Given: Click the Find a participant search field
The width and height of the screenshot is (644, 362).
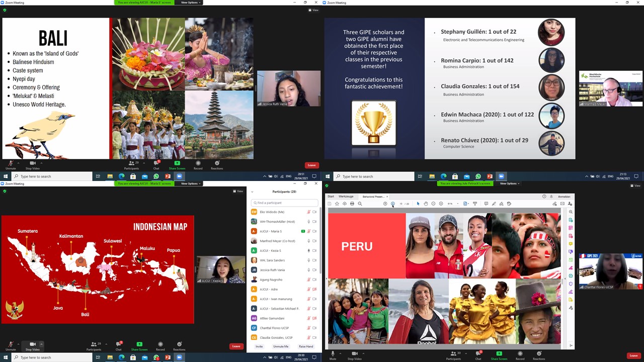Looking at the screenshot, I should [284, 203].
